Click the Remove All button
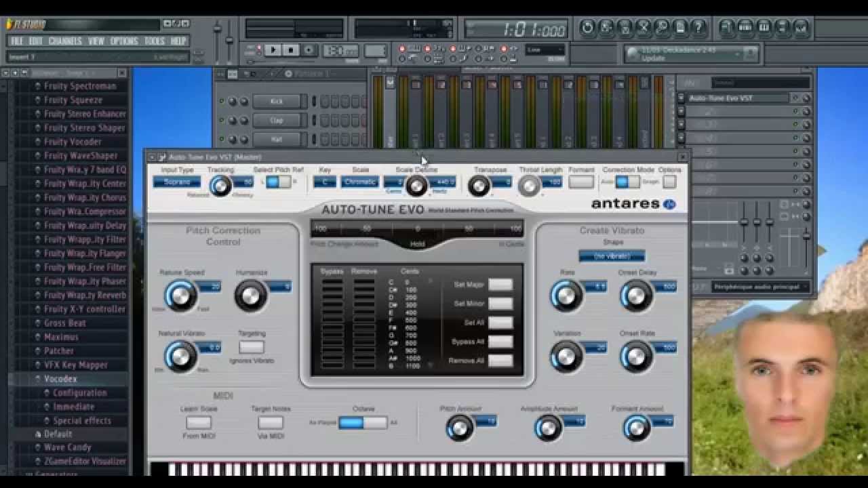 (500, 361)
